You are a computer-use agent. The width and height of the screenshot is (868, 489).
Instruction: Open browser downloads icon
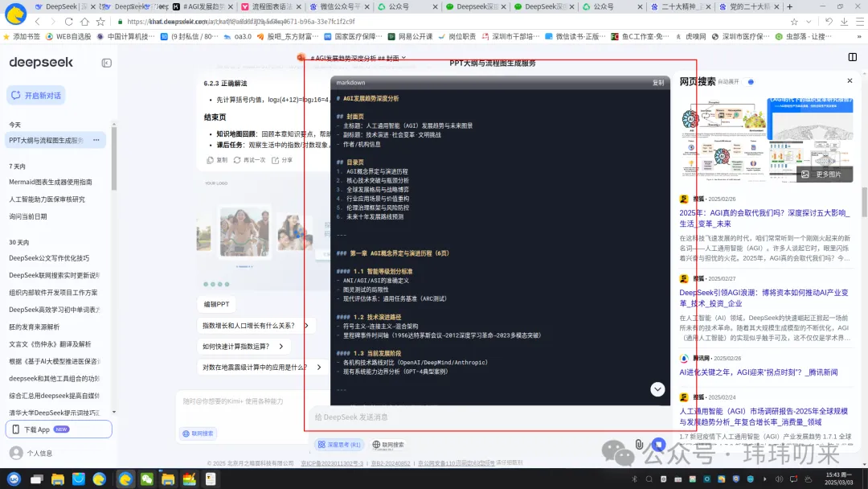coord(844,22)
